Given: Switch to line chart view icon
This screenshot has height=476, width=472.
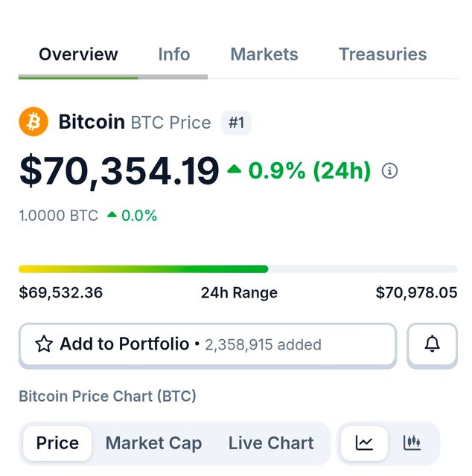Looking at the screenshot, I should tap(364, 443).
